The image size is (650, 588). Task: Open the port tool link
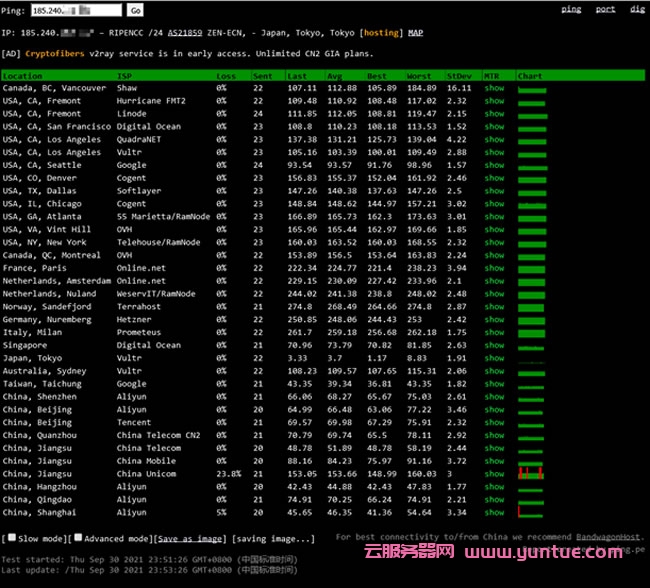click(x=605, y=10)
